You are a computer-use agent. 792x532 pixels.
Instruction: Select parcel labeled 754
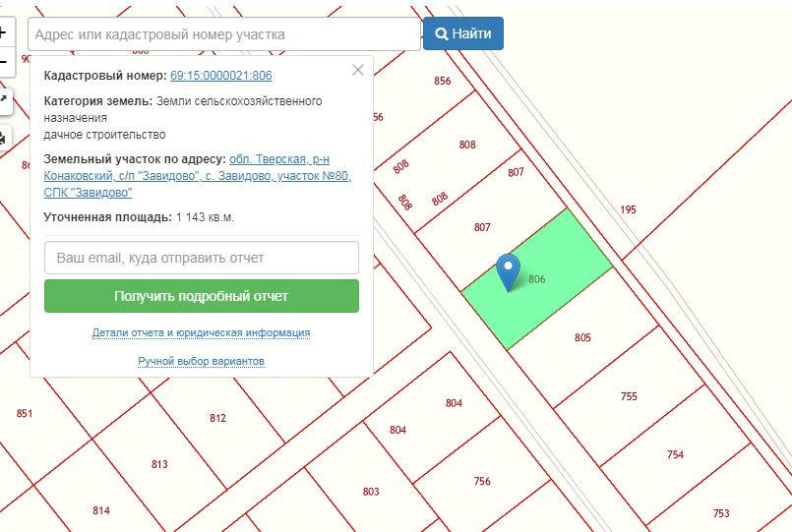(x=675, y=454)
